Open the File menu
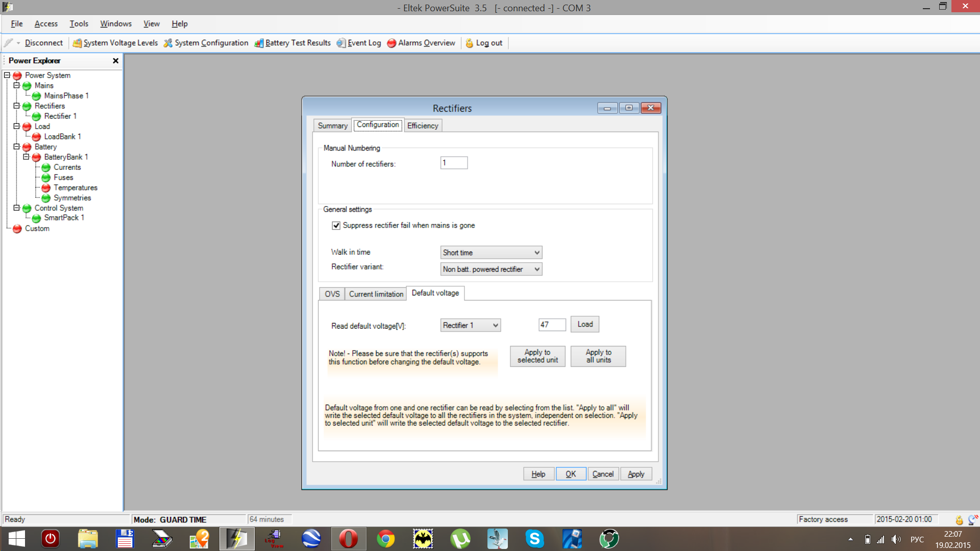 pyautogui.click(x=17, y=23)
